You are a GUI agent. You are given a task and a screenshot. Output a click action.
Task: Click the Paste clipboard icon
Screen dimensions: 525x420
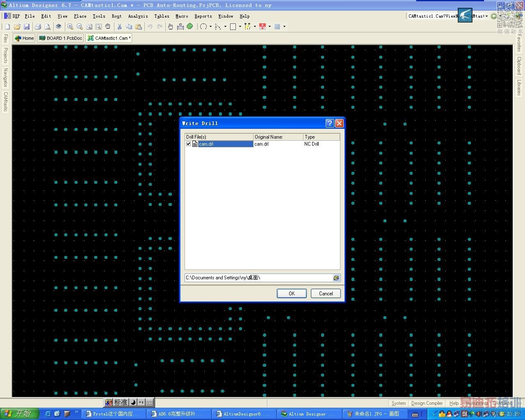tap(139, 27)
